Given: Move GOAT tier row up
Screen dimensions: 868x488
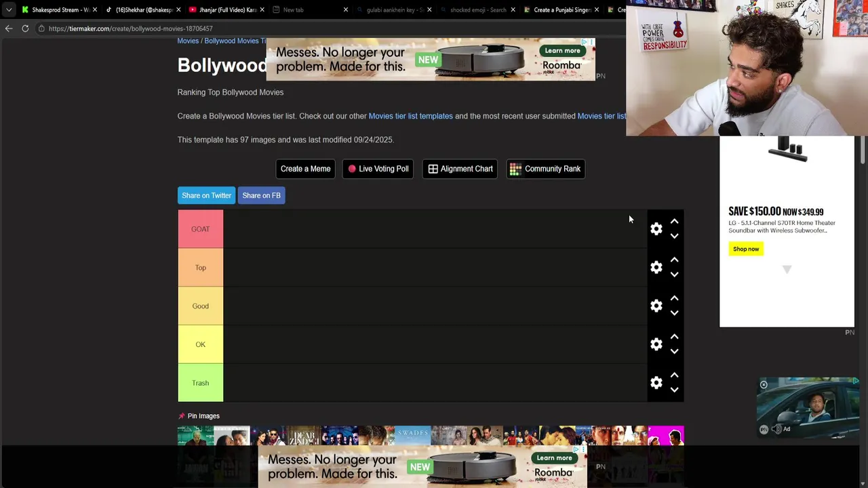Looking at the screenshot, I should [x=674, y=222].
